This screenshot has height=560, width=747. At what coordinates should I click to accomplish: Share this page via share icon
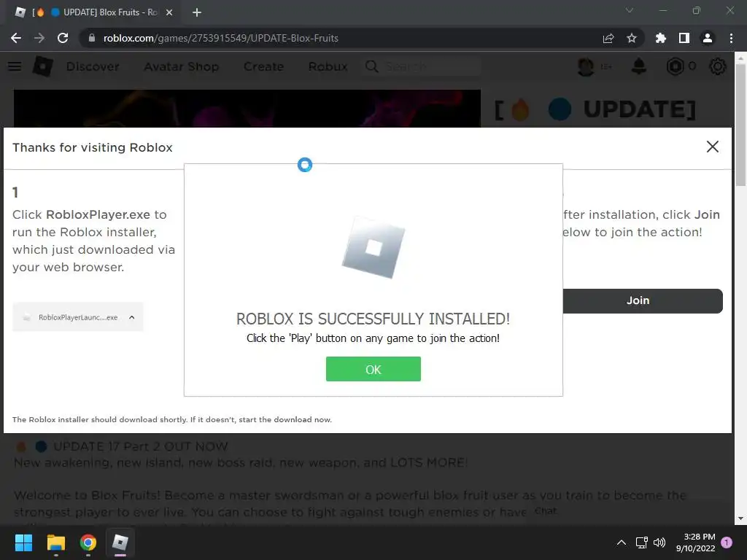coord(608,38)
